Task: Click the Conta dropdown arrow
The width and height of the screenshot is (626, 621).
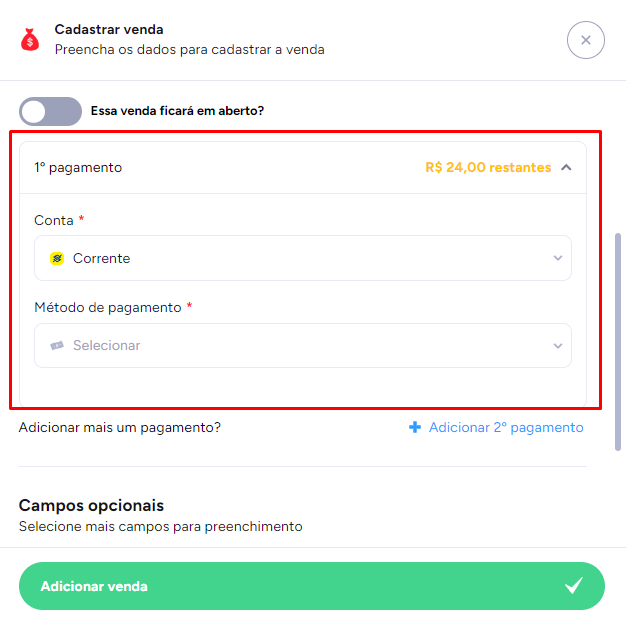Action: tap(558, 258)
